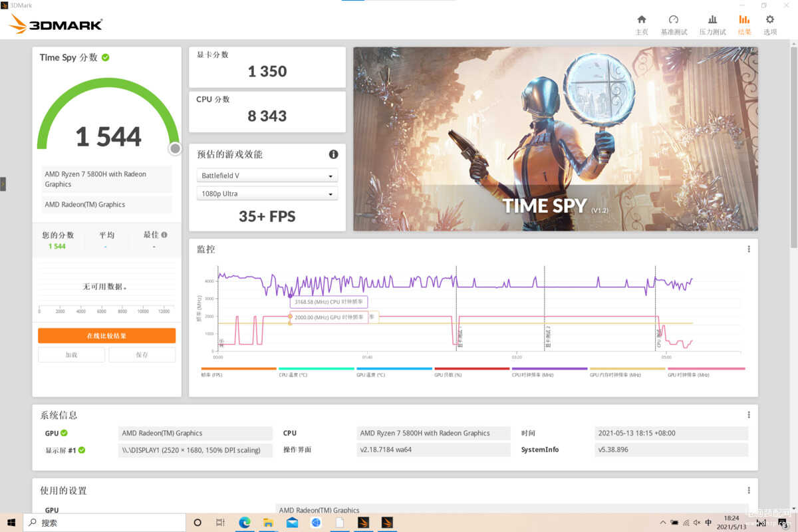
Task: Expand hidden system tray icons
Action: [662, 523]
